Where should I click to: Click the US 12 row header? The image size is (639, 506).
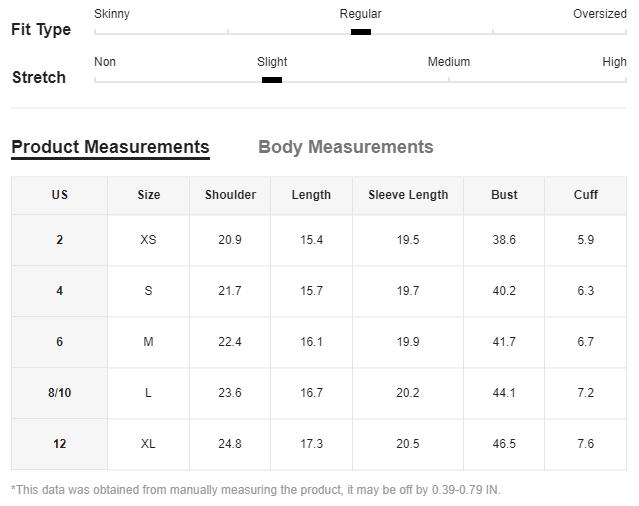coord(59,444)
